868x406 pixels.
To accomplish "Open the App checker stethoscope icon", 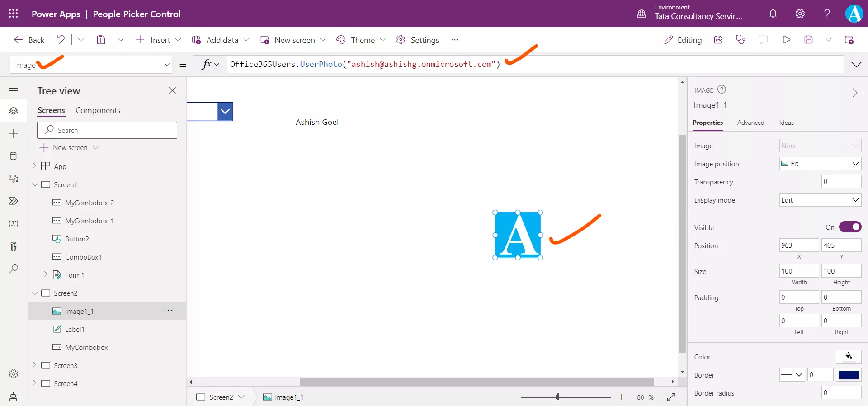I will [x=741, y=40].
